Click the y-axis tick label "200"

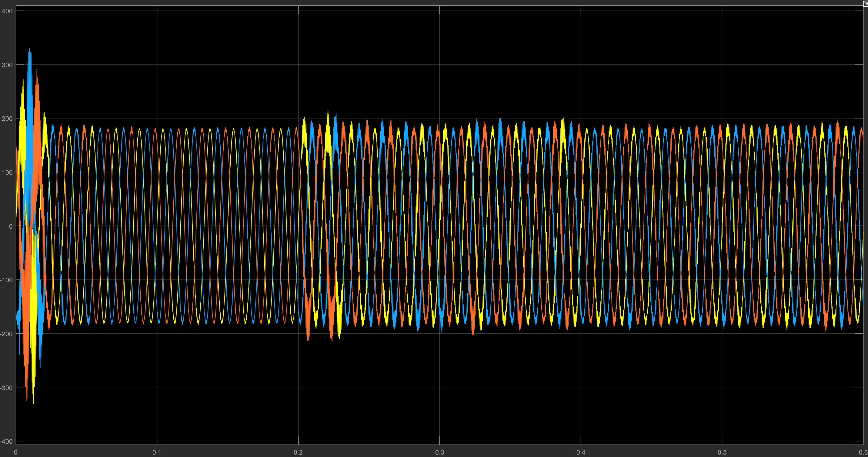click(7, 118)
